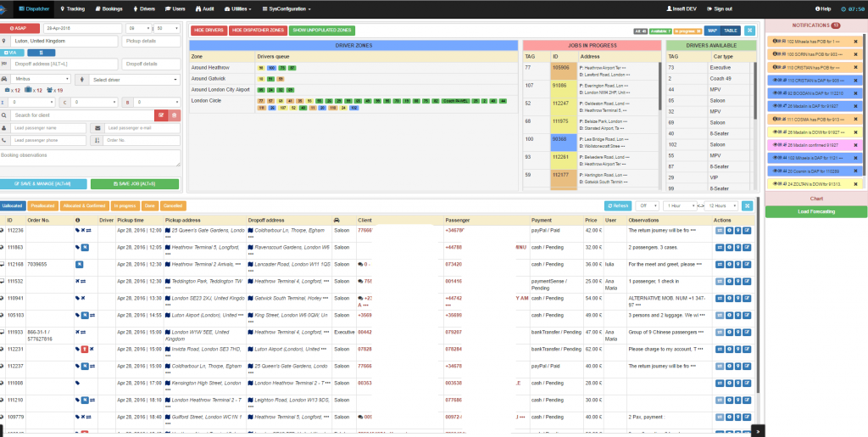
Task: Click the Booking observations text area
Action: (90, 158)
